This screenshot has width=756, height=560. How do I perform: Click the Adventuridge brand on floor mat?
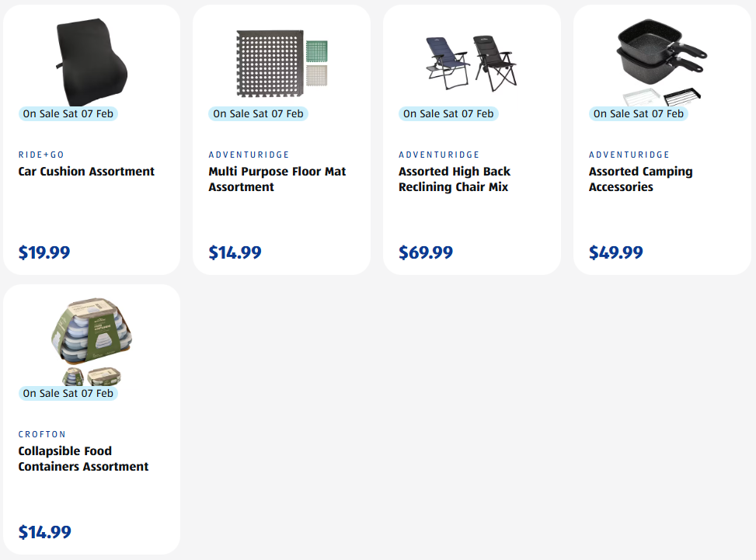(249, 155)
